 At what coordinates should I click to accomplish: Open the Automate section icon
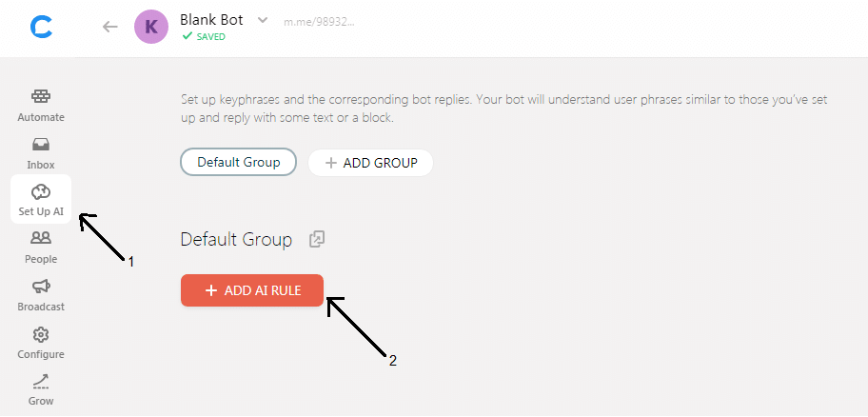click(41, 96)
